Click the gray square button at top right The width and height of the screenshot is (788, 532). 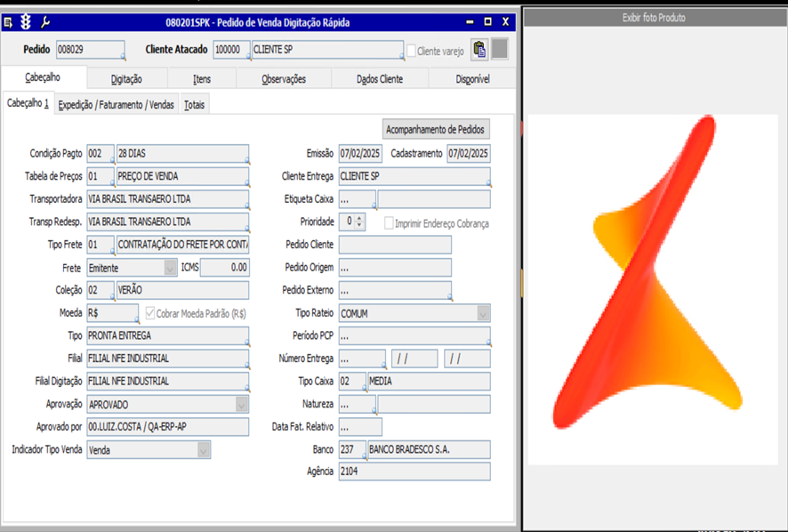tap(500, 49)
